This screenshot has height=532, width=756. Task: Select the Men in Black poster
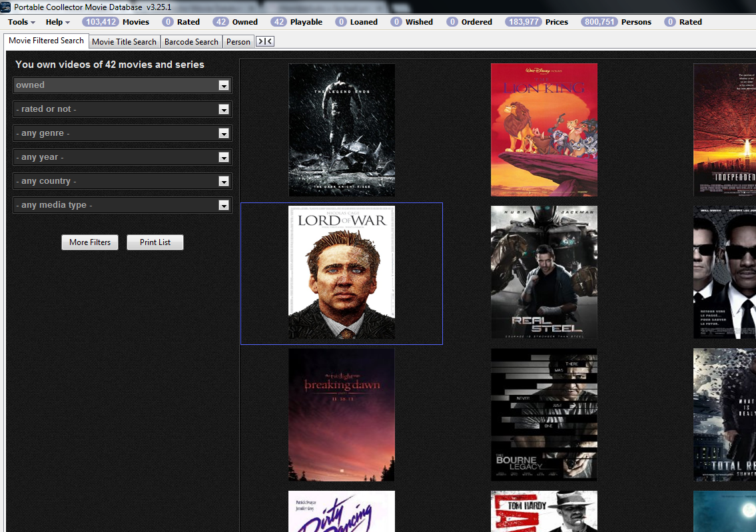click(725, 272)
